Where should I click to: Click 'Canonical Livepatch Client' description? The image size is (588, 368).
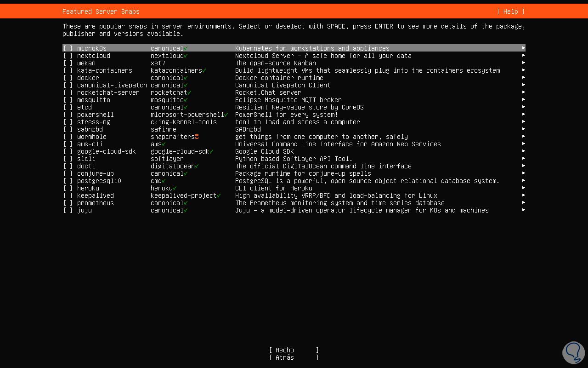click(283, 85)
